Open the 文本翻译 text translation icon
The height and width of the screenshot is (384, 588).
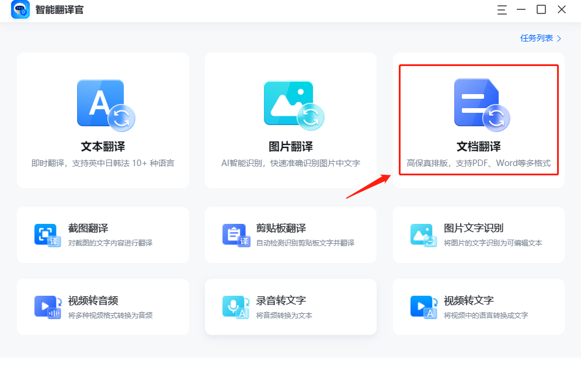tap(106, 105)
